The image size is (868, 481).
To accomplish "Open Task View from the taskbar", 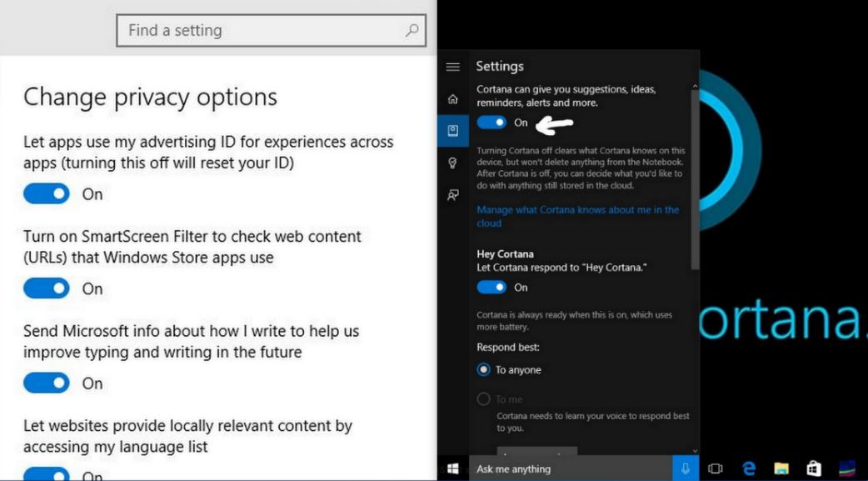I will pyautogui.click(x=715, y=468).
